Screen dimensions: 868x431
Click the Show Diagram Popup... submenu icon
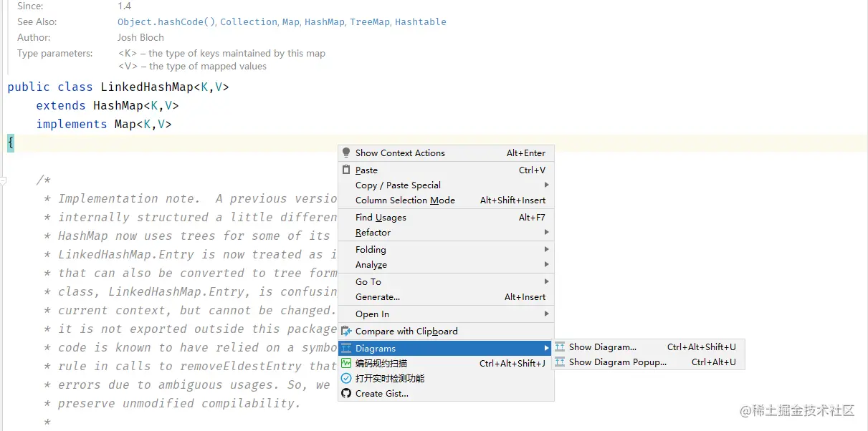click(x=560, y=362)
